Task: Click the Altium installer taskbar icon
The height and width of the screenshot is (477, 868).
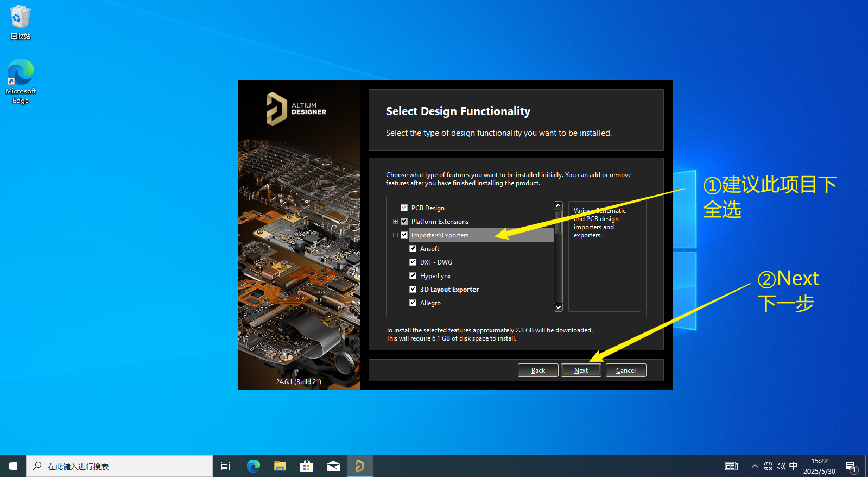Action: (359, 466)
